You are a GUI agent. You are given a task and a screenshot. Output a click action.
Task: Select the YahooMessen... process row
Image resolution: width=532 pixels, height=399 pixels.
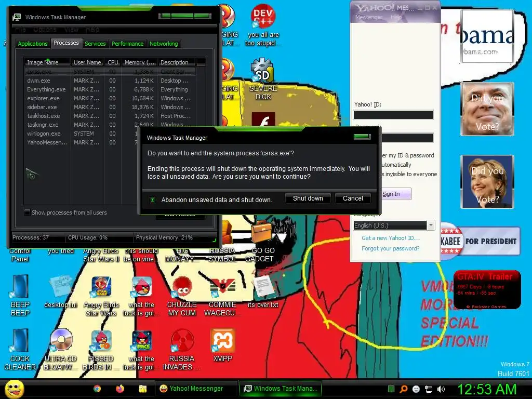pyautogui.click(x=82, y=142)
